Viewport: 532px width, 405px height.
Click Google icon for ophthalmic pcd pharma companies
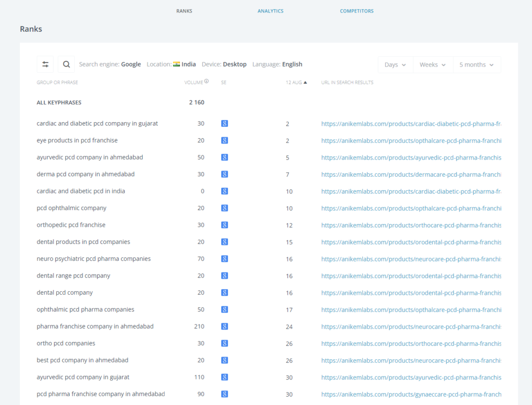pos(224,310)
